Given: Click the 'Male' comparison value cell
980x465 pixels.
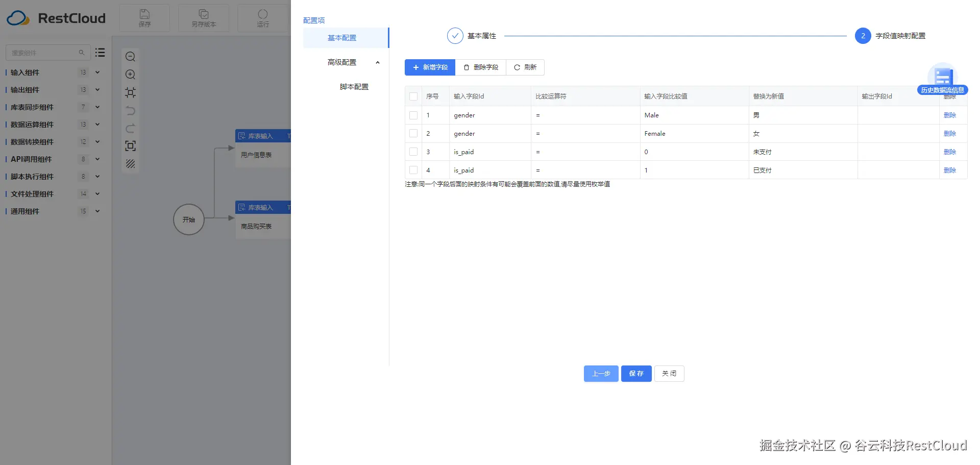Looking at the screenshot, I should click(x=695, y=115).
